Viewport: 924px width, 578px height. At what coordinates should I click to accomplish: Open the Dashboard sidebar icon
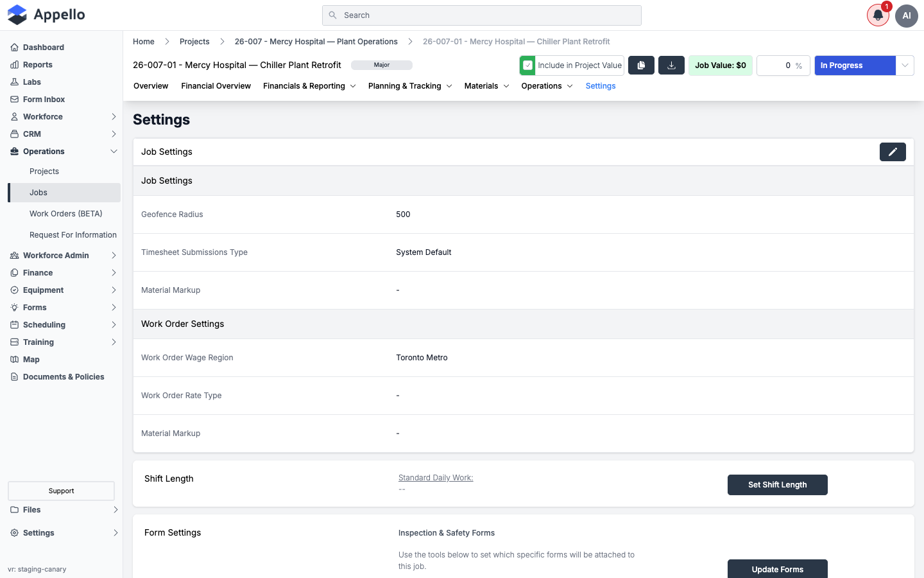pos(14,48)
